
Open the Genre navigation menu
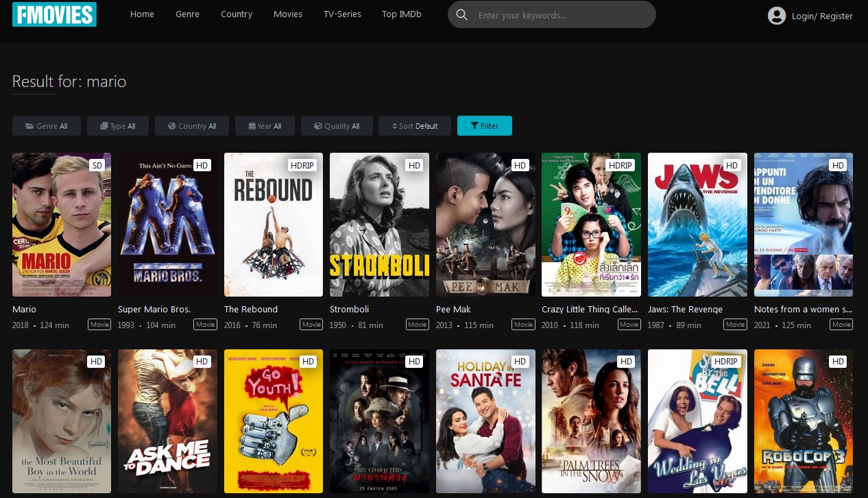[187, 14]
